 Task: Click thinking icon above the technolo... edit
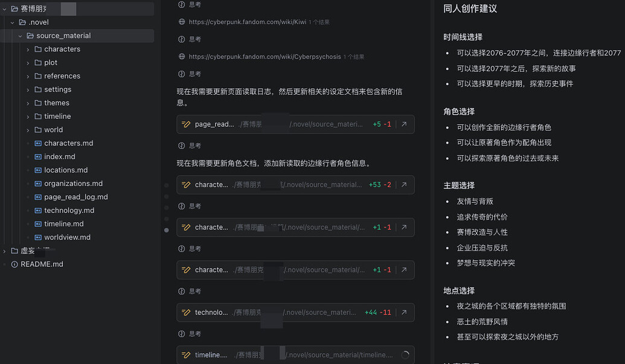[x=181, y=291]
